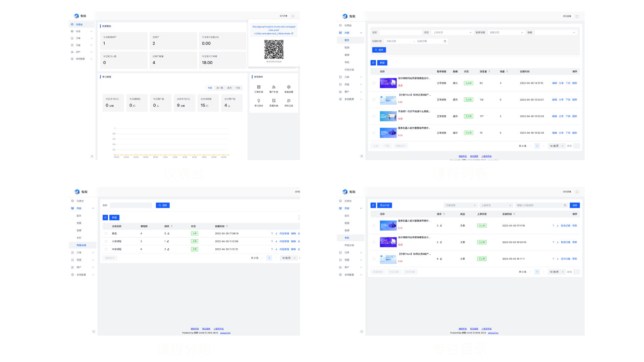Click the 新建 button above the 图文 table
The height and width of the screenshot is (362, 644).
click(382, 63)
